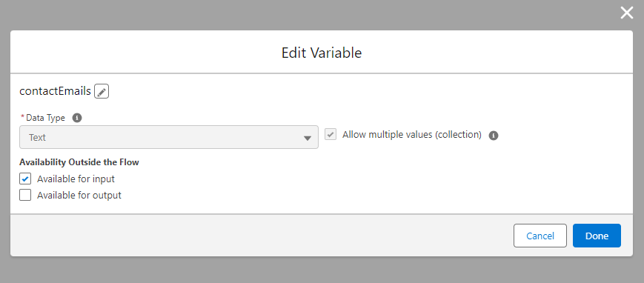Confirm changes with the Done button
Viewport: 644px width, 283px height.
[x=597, y=236]
